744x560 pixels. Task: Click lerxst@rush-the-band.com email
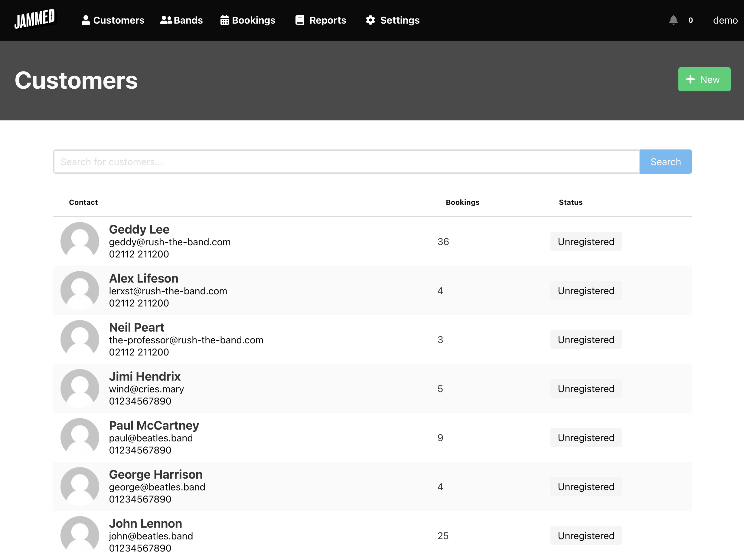(x=168, y=291)
